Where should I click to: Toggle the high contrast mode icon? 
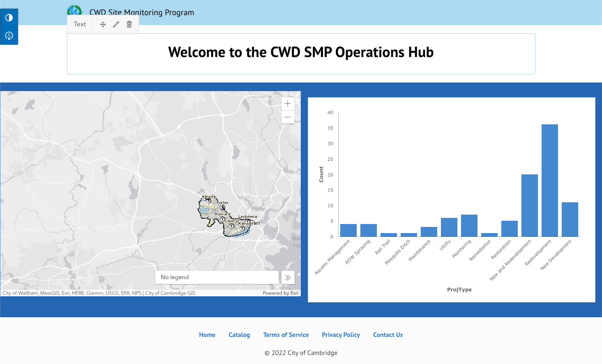point(9,18)
